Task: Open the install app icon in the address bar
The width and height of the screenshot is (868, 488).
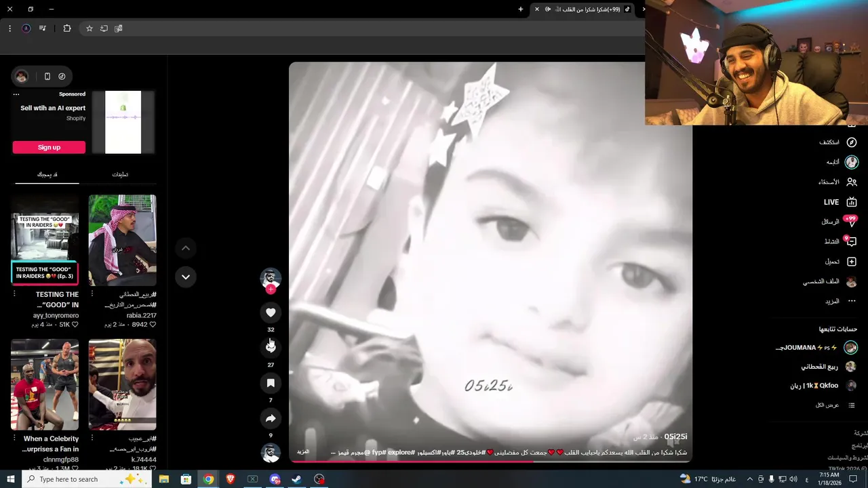Action: [x=104, y=28]
